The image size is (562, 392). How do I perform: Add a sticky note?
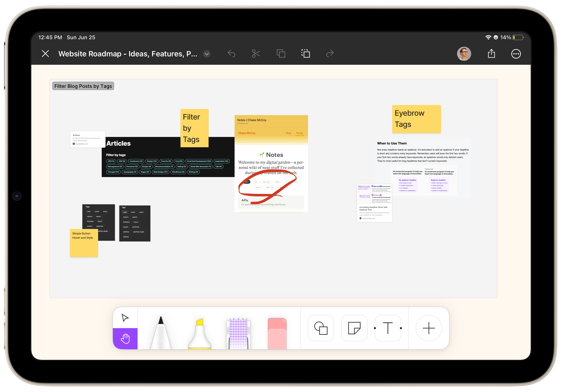point(354,328)
